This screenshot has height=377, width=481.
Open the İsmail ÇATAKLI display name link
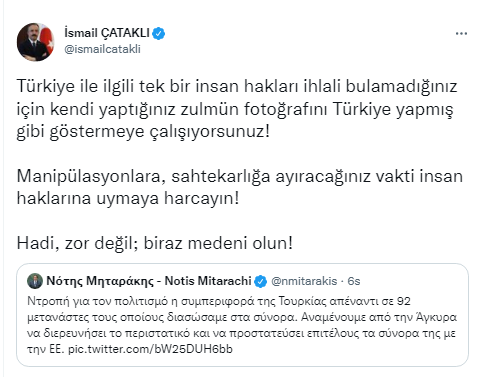click(107, 33)
